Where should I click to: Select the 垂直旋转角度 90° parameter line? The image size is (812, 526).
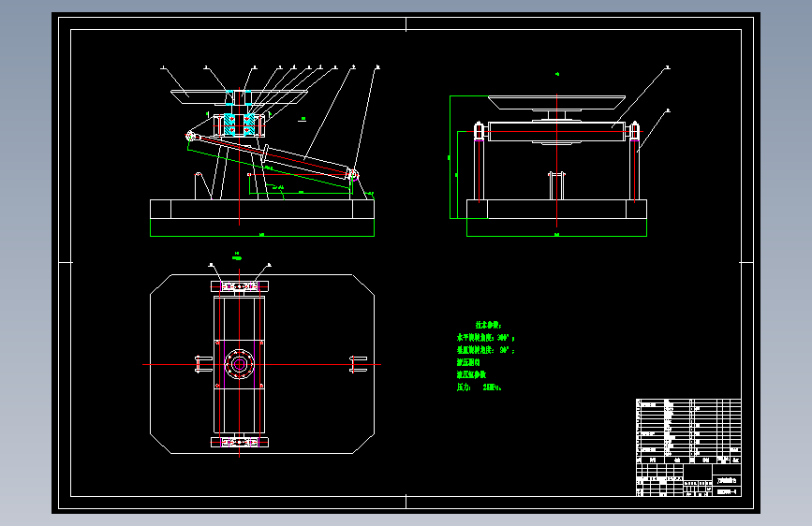coord(486,350)
